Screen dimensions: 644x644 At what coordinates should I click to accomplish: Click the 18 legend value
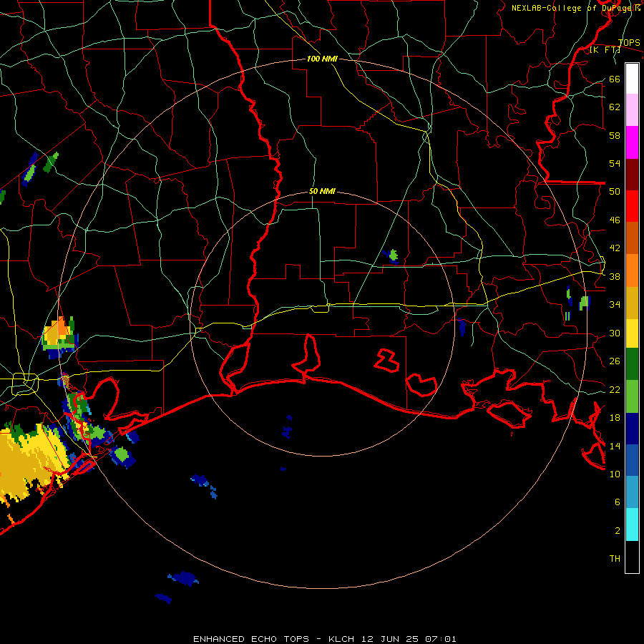[615, 418]
